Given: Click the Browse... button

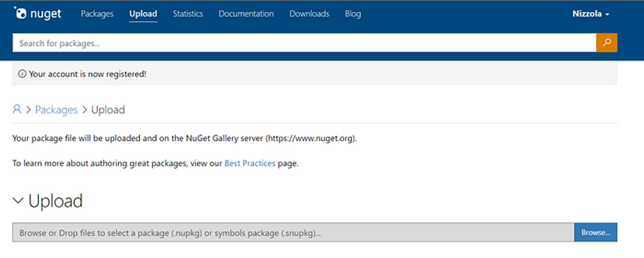Looking at the screenshot, I should click(596, 232).
